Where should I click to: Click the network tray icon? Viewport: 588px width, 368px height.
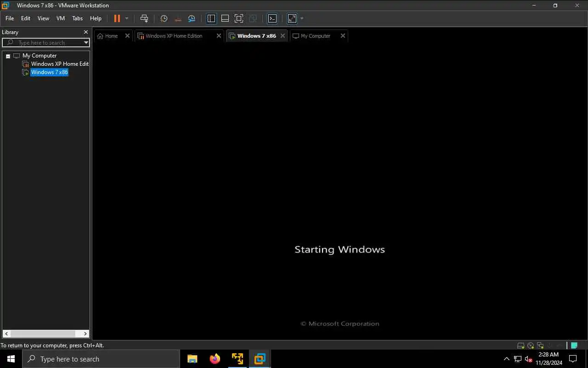click(518, 359)
